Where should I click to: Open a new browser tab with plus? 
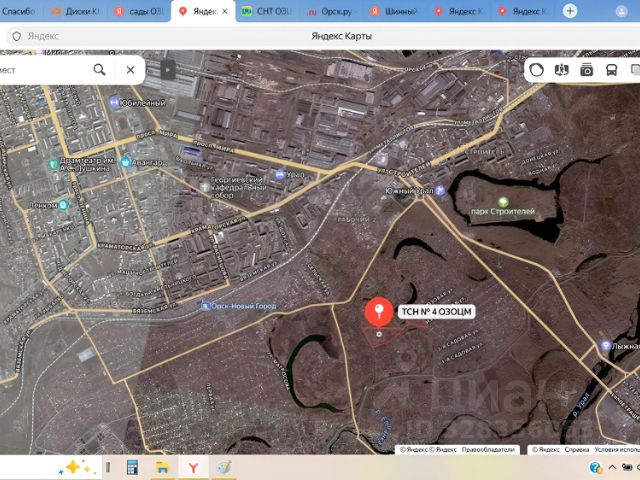(570, 11)
